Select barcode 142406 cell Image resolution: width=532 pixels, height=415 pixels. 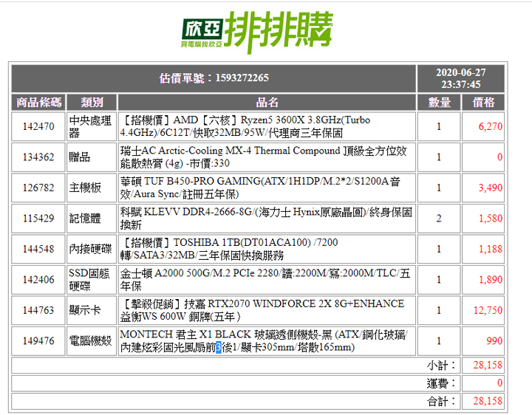(x=38, y=279)
